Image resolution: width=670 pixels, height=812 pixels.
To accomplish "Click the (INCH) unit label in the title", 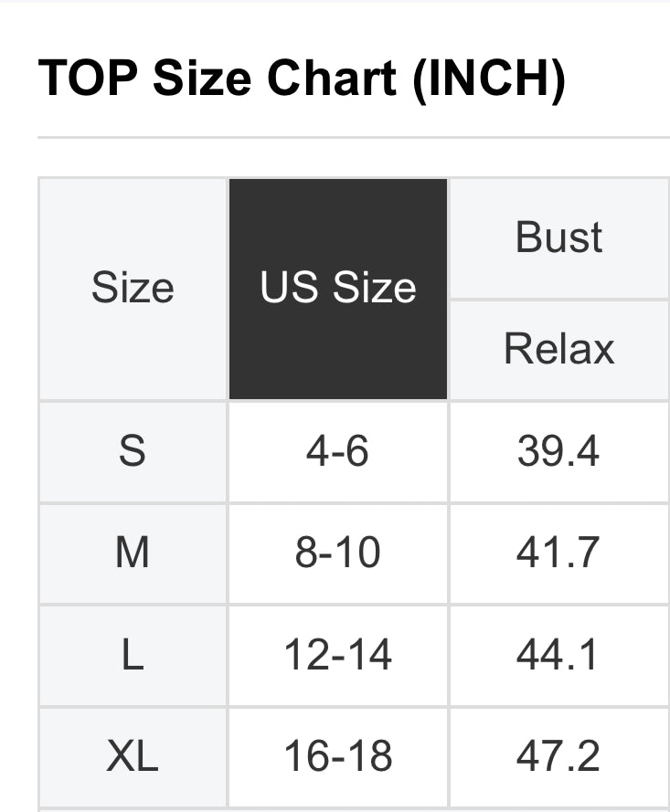I will (x=488, y=79).
